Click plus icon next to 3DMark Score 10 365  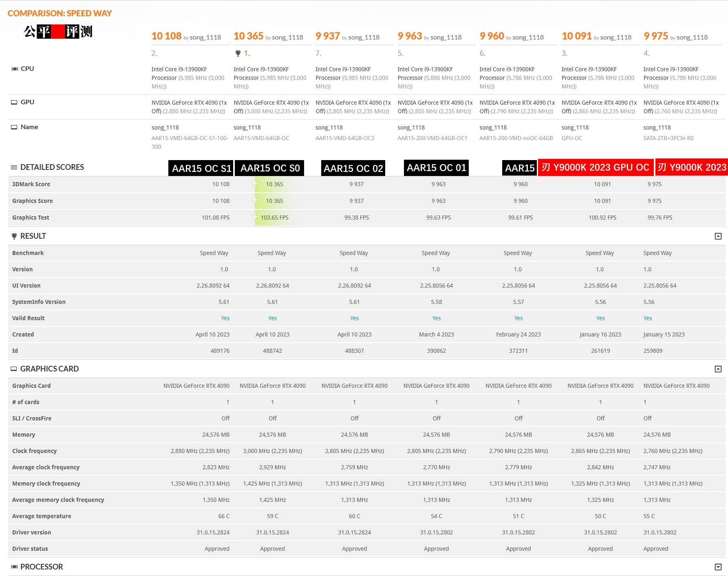(255, 183)
